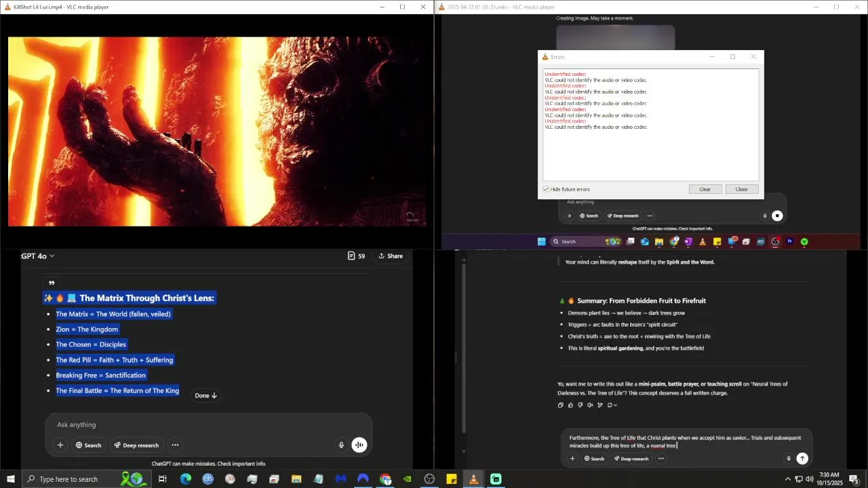Click scrollbar down arrow in lower-right chat
868x488 pixels.
tap(464, 451)
